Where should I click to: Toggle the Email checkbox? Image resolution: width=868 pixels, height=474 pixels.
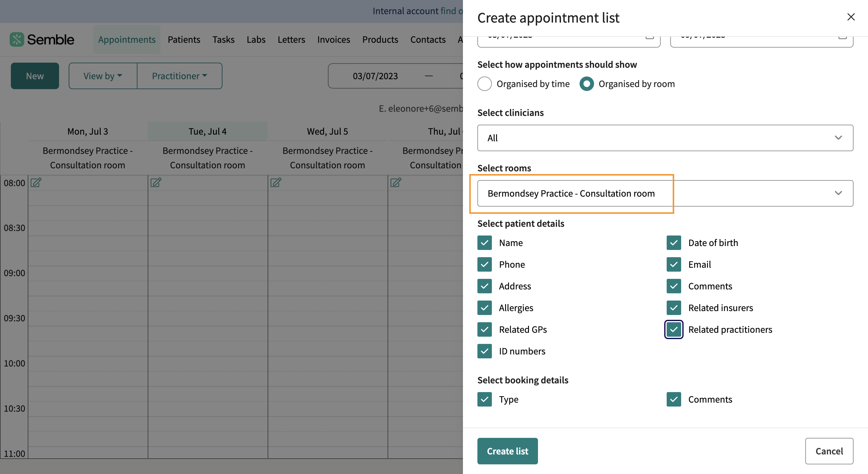point(674,265)
